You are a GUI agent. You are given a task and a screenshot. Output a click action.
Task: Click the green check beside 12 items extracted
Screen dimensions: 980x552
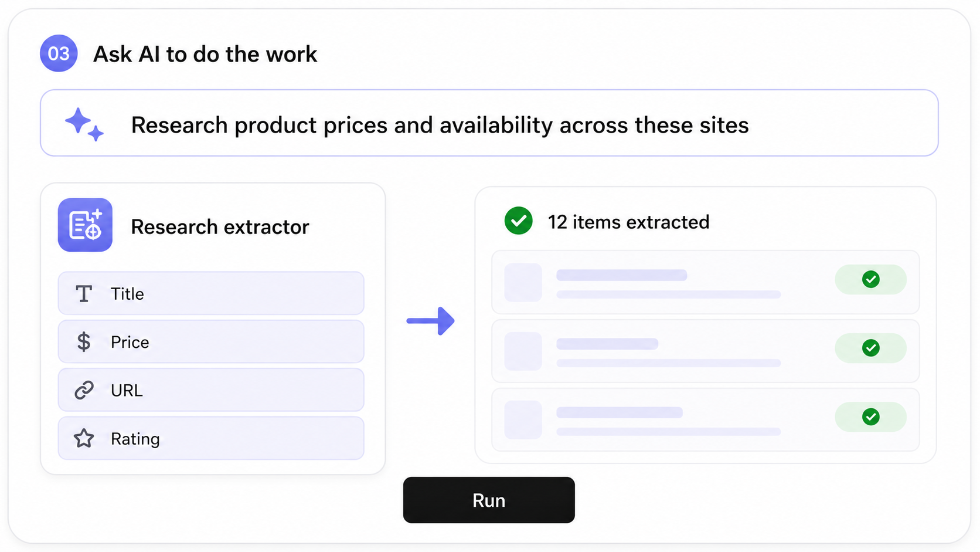519,221
